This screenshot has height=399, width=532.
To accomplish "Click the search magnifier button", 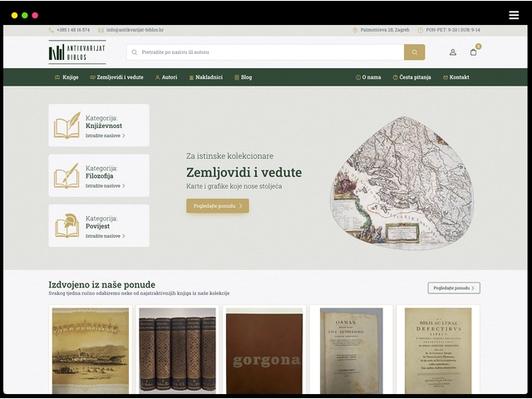I will click(x=414, y=52).
